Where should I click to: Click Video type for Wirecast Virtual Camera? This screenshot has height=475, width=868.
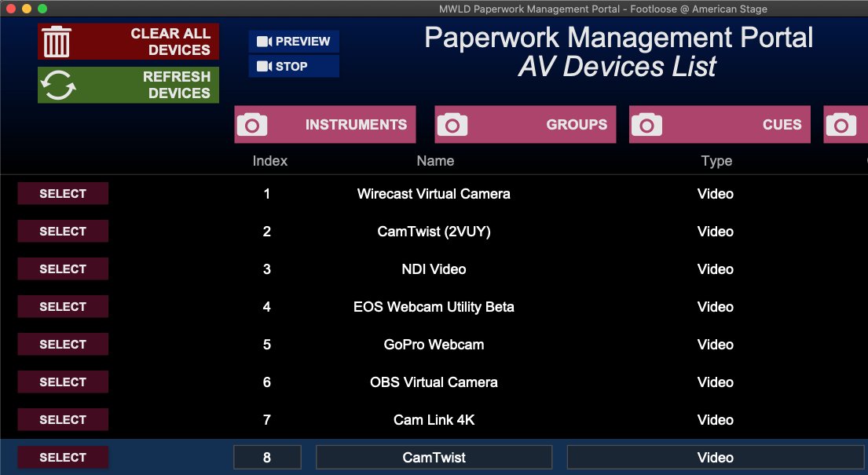[715, 194]
